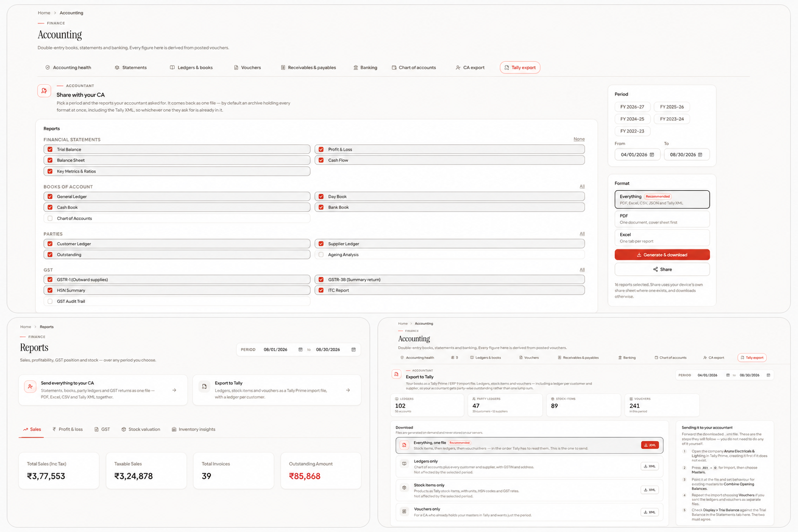Click red XML button for Everything, one file
The image size is (798, 532).
(650, 445)
